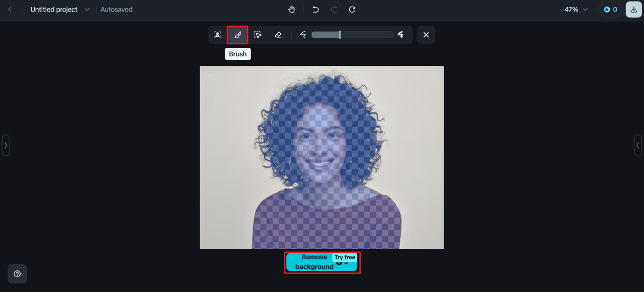The image size is (644, 292).
Task: Select the Eraser tool
Action: pyautogui.click(x=278, y=35)
